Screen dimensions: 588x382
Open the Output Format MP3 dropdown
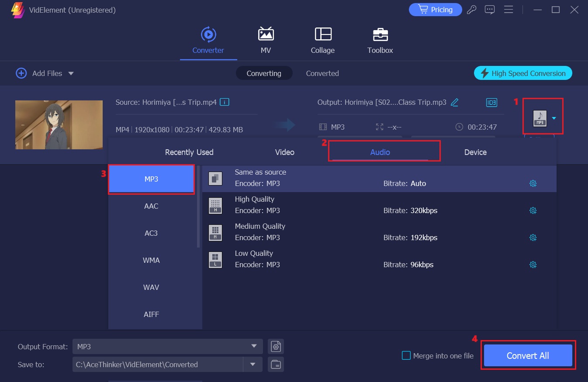(x=253, y=347)
